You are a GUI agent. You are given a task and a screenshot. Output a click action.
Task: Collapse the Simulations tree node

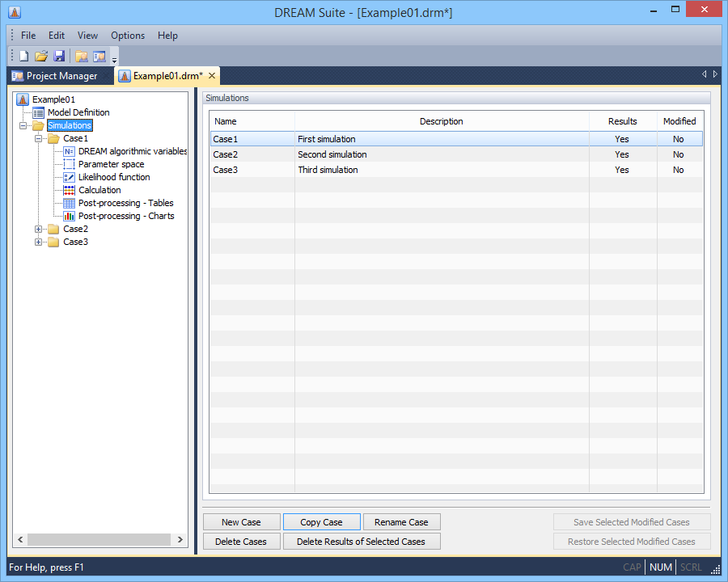[x=23, y=126]
